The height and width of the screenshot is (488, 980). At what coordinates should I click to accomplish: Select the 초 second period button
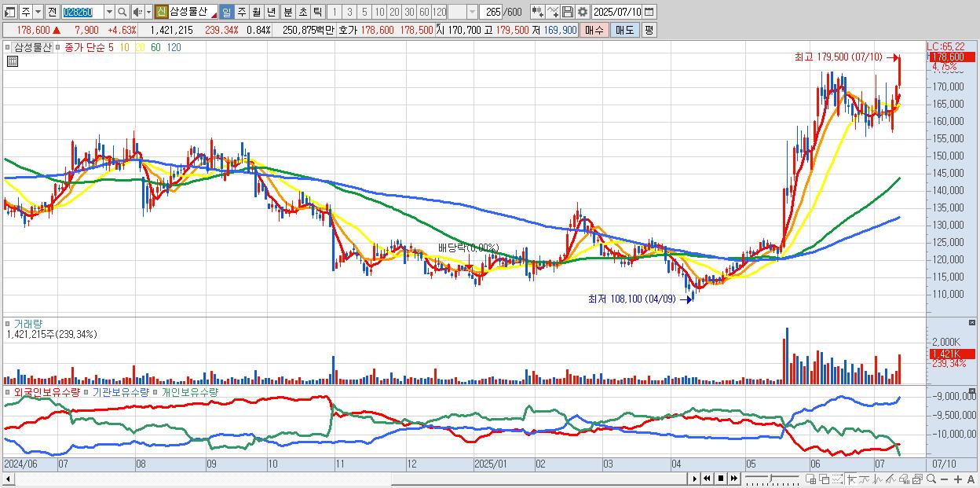(302, 12)
